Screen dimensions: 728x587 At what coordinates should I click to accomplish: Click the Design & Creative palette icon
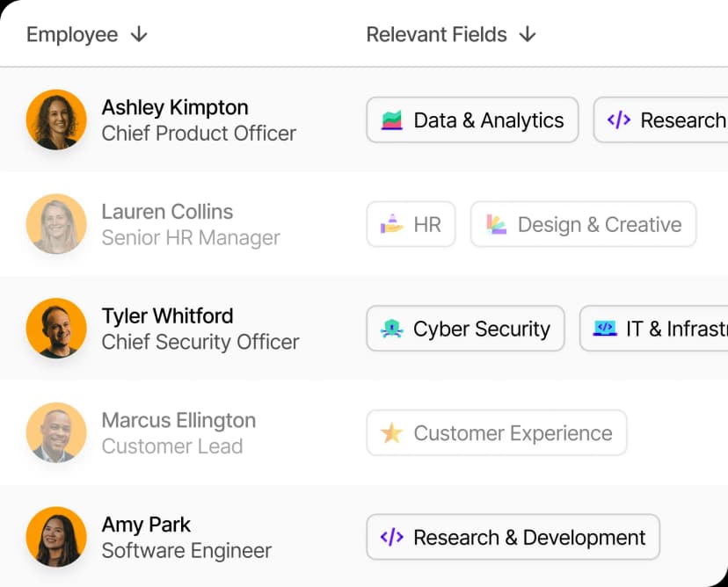[496, 225]
